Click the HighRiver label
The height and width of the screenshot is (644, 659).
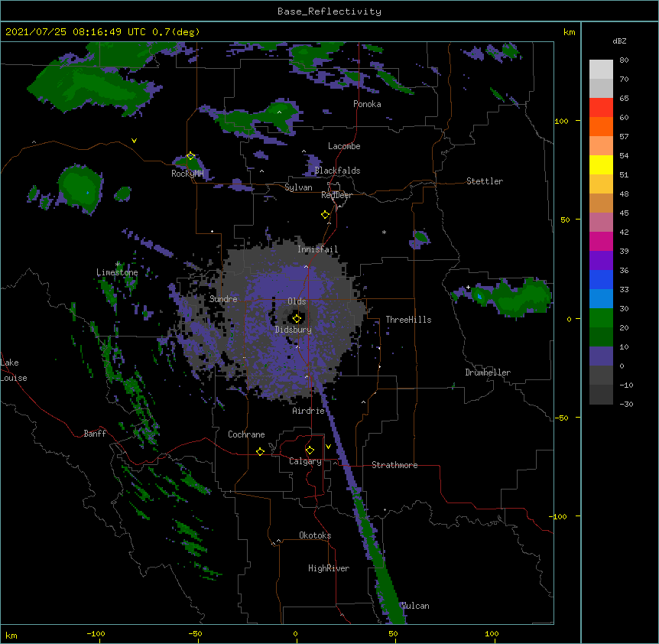coord(329,568)
